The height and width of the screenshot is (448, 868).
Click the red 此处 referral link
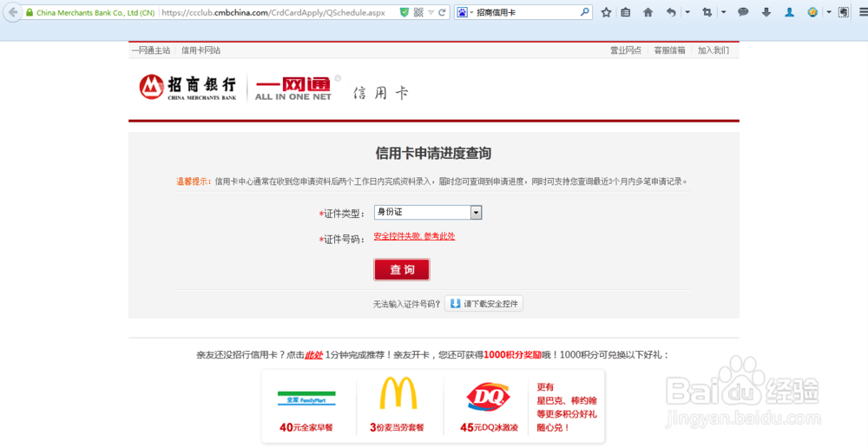click(x=314, y=355)
